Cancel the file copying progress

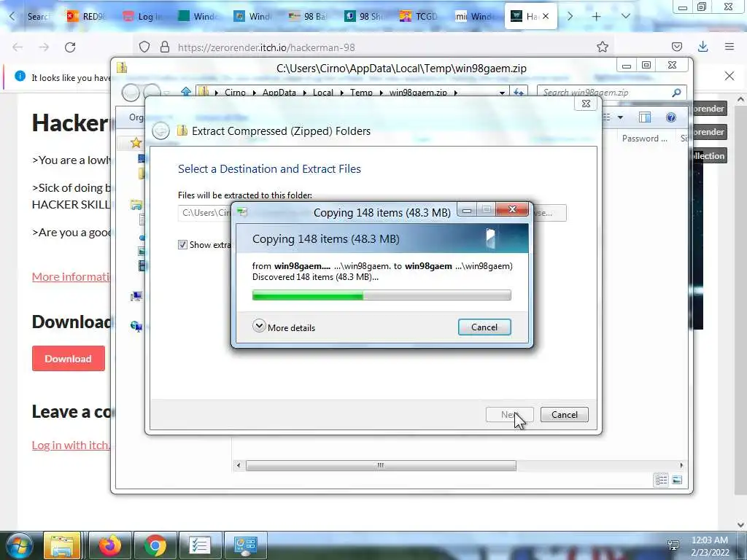coord(484,327)
